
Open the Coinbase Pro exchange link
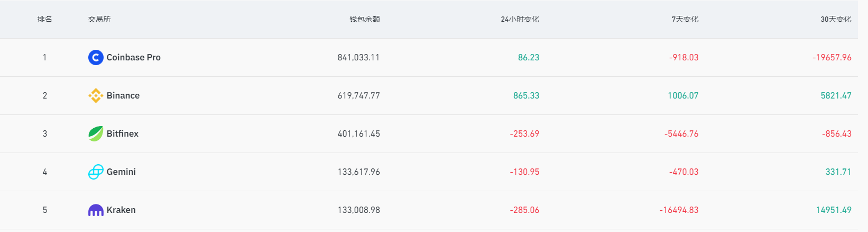(133, 57)
